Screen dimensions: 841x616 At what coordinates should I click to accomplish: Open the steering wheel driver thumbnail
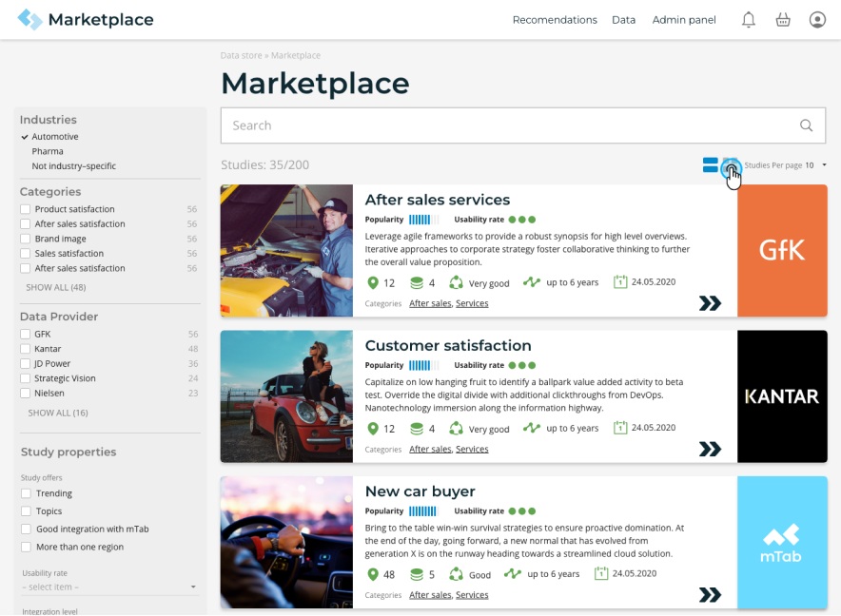point(286,542)
